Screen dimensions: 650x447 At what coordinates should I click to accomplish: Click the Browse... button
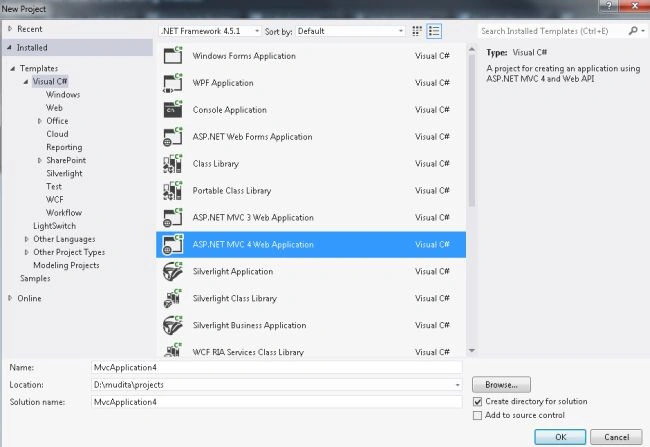pos(501,385)
